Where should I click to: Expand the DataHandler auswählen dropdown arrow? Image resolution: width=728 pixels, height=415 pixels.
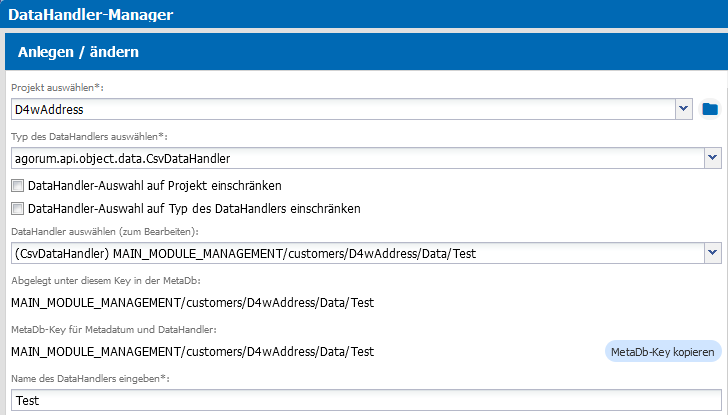713,253
